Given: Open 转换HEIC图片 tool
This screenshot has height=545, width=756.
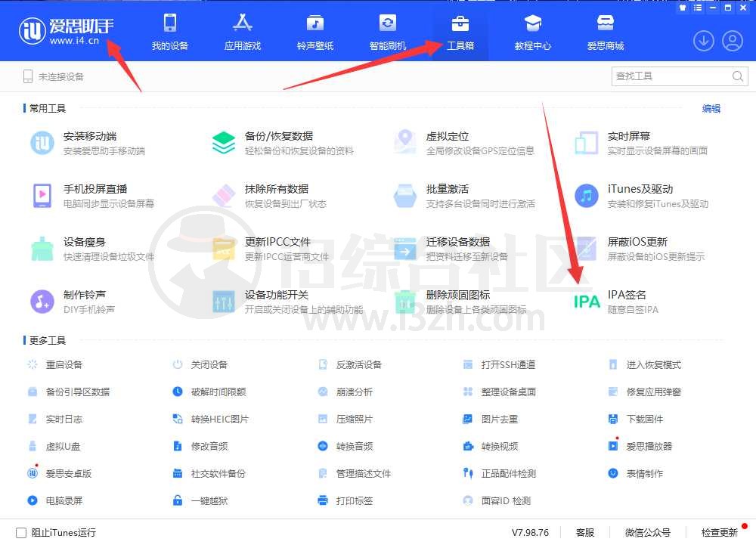Looking at the screenshot, I should pos(211,420).
